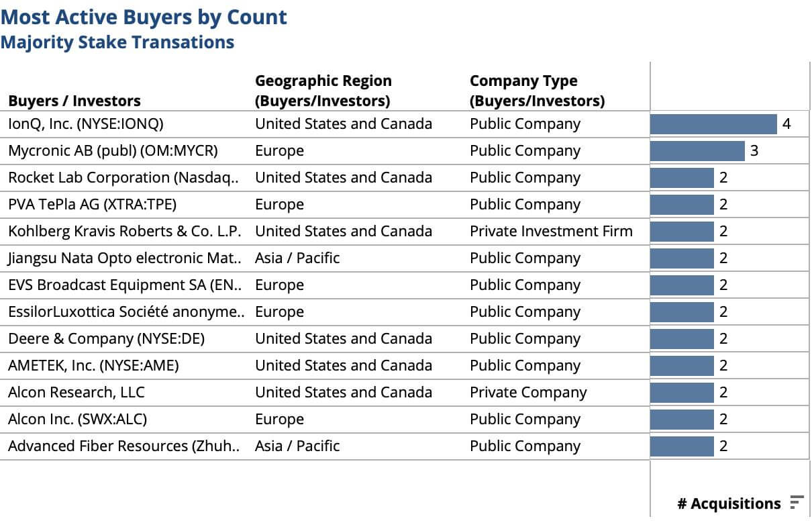
Task: Select the Buyers / Investors column header
Action: [74, 101]
